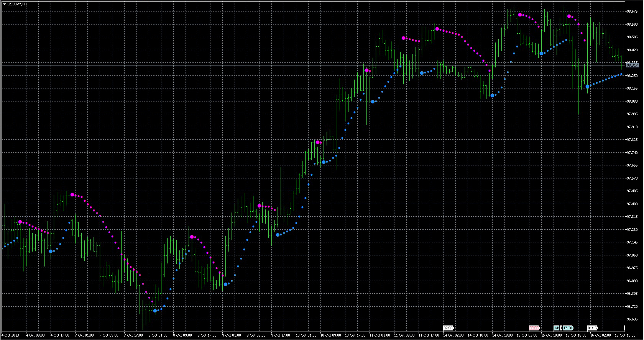Click the 10 Oct 09:00 time label
The width and height of the screenshot is (644, 340).
point(330,335)
